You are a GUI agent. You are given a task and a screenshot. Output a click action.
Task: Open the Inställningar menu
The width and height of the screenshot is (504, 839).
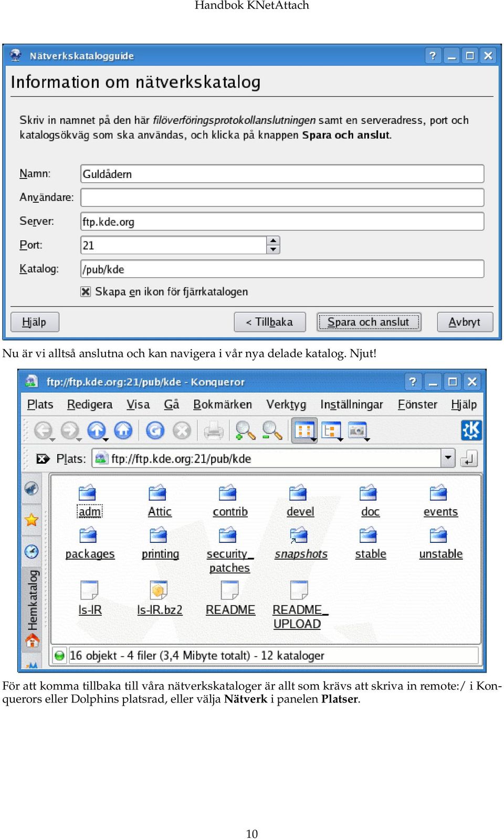click(351, 404)
